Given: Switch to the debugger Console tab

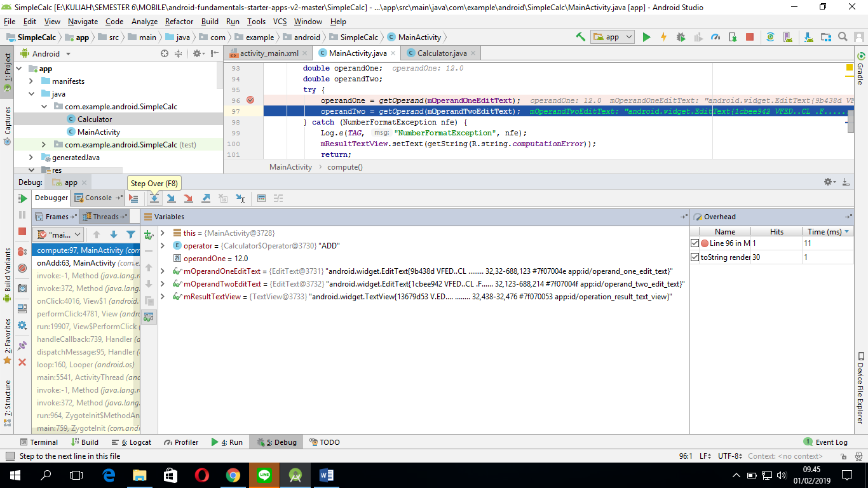Looking at the screenshot, I should 98,198.
